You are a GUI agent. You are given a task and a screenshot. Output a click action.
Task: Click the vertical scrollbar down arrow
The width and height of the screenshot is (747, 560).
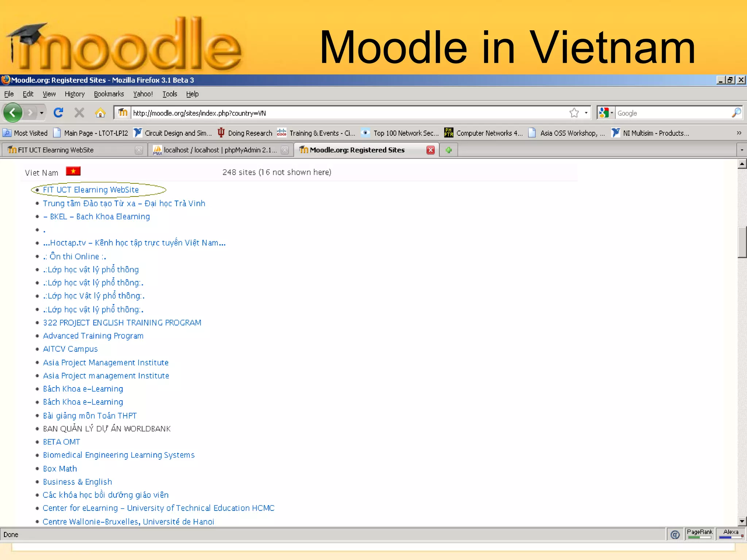tap(742, 521)
